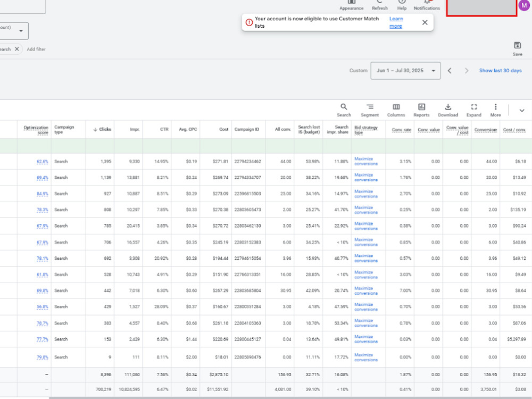Viewport: 532px width, 399px height.
Task: Select the $271.81 cost cell
Action: point(221,162)
